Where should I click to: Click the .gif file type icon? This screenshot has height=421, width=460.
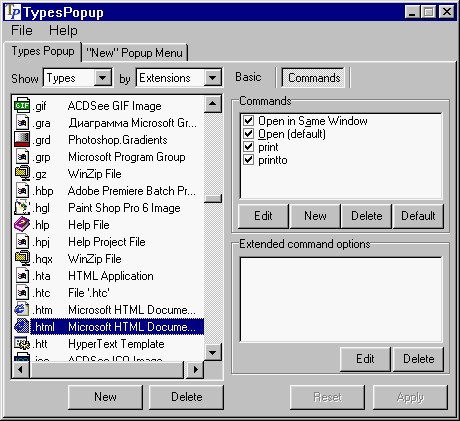22,106
